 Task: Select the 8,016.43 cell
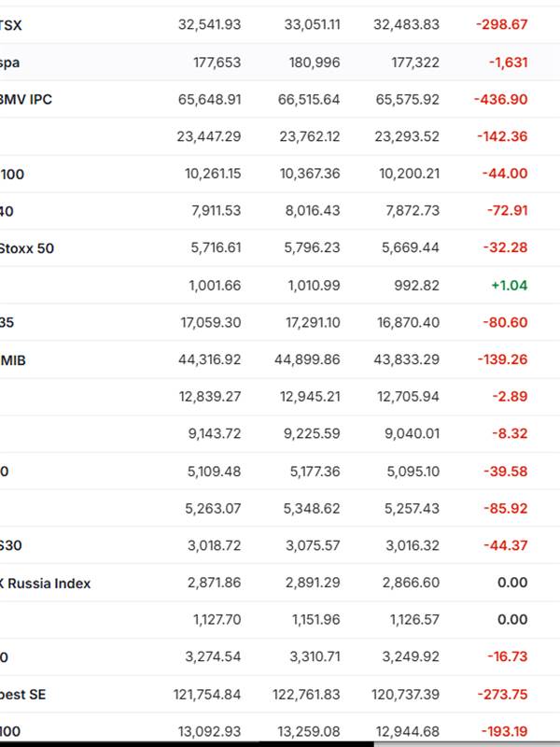[x=313, y=211]
